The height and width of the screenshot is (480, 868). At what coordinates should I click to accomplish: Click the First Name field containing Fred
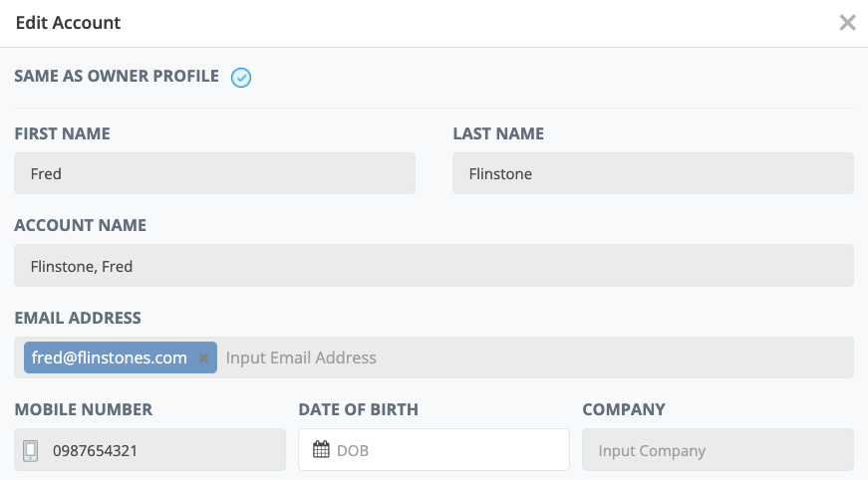pyautogui.click(x=214, y=173)
